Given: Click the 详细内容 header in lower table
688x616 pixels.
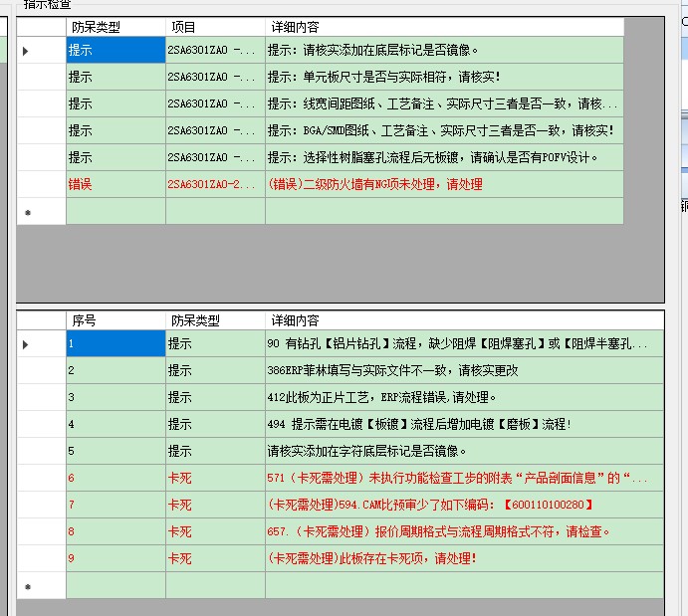Looking at the screenshot, I should [464, 320].
